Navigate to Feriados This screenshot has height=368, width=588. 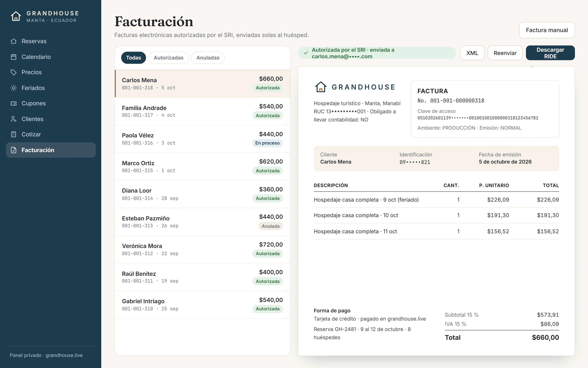pos(51,88)
